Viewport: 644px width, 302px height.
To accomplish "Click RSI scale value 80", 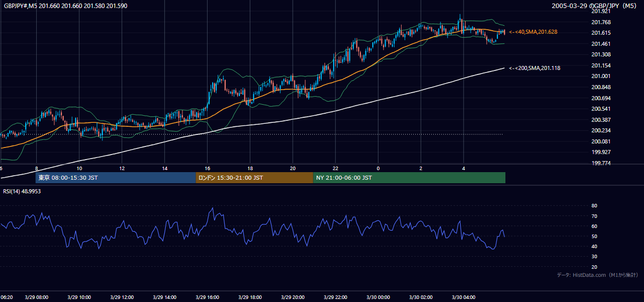I will pyautogui.click(x=594, y=206).
